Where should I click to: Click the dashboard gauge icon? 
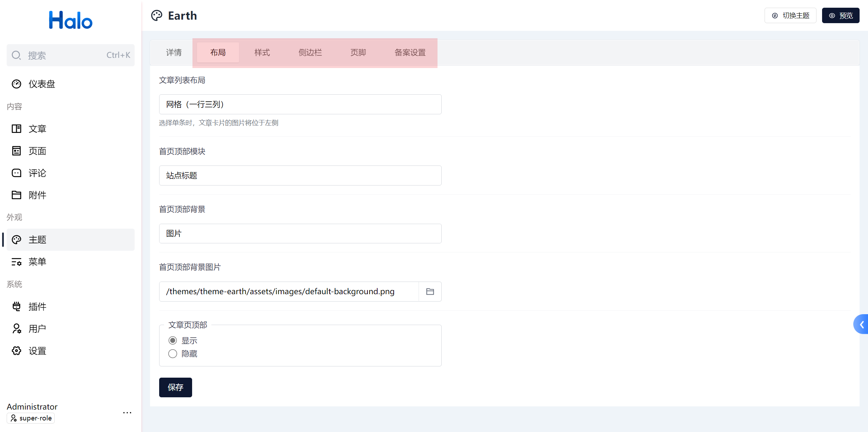tap(16, 84)
